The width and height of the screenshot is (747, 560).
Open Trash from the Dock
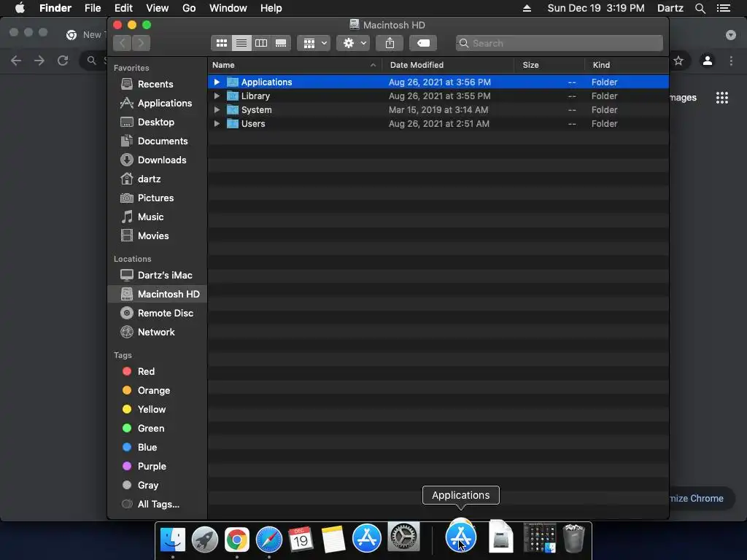pos(573,539)
